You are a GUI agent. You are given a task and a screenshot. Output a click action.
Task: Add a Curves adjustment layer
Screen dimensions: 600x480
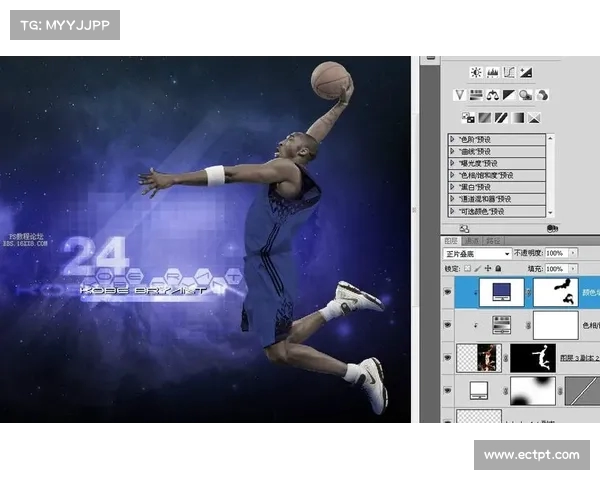coord(509,72)
